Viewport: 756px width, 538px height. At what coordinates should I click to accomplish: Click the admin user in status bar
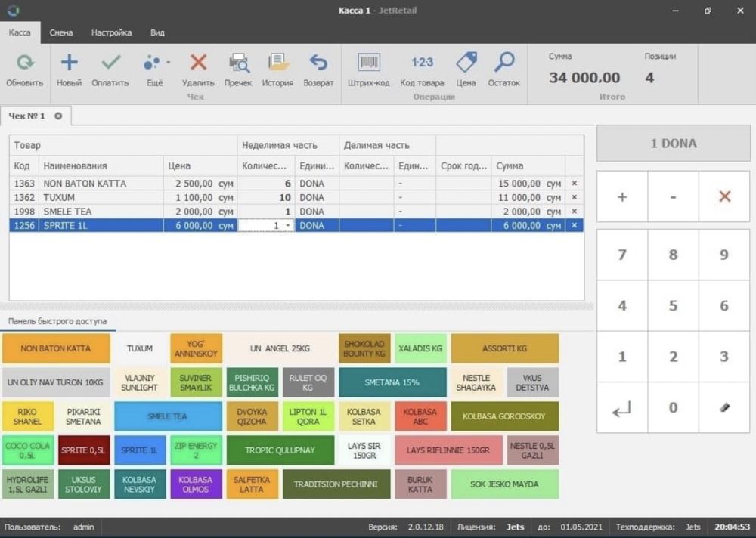click(x=83, y=527)
